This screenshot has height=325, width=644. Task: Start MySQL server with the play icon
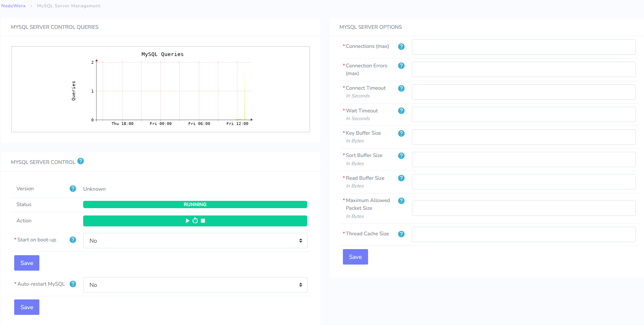point(187,221)
